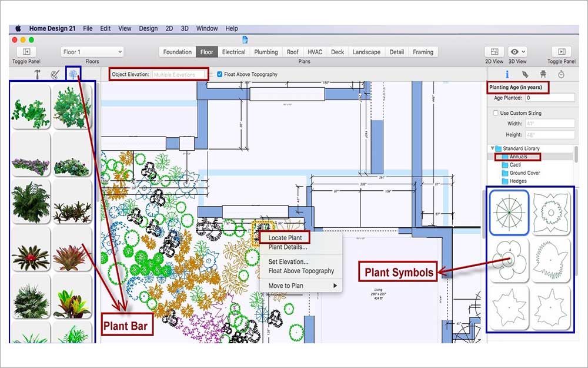Open the Floor 1 dropdown
This screenshot has height=368, width=588.
coord(92,52)
